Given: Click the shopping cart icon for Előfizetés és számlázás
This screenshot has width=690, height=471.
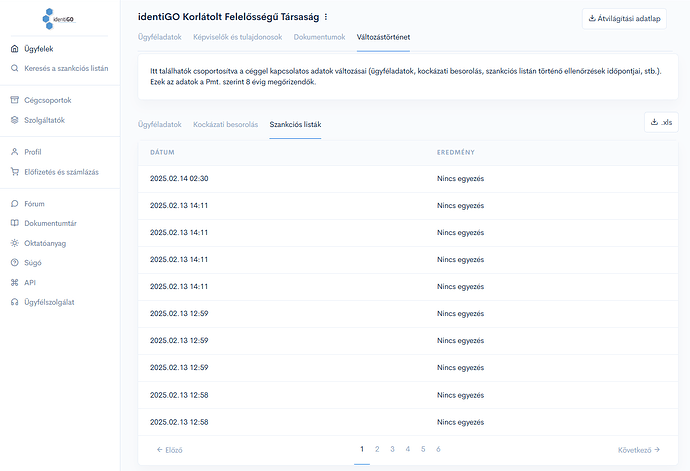Looking at the screenshot, I should click(x=15, y=172).
